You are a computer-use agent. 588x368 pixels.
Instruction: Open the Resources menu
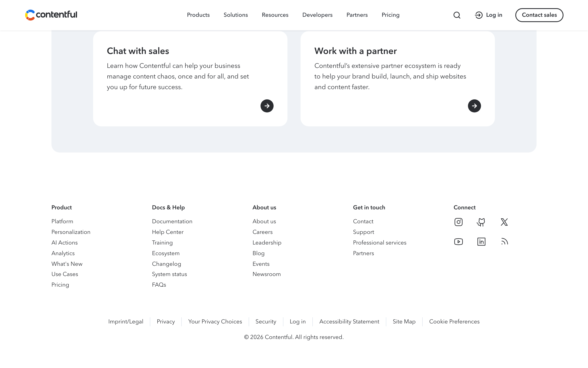pos(275,15)
